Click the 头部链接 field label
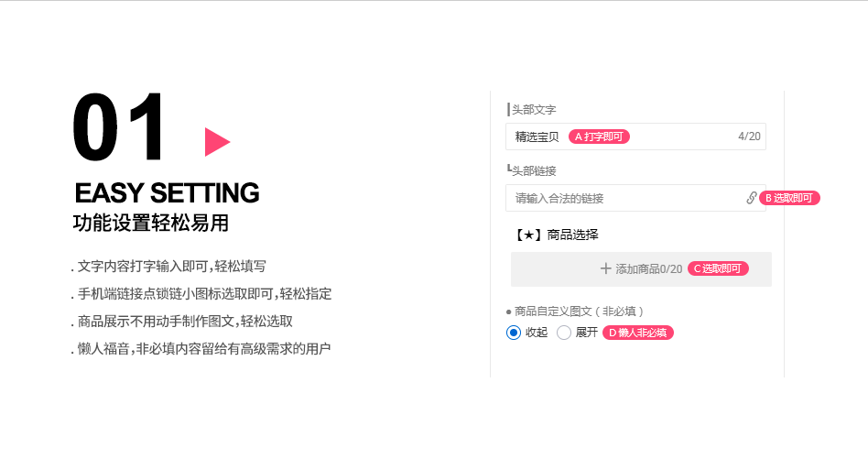This screenshot has height=470, width=868. click(x=534, y=170)
